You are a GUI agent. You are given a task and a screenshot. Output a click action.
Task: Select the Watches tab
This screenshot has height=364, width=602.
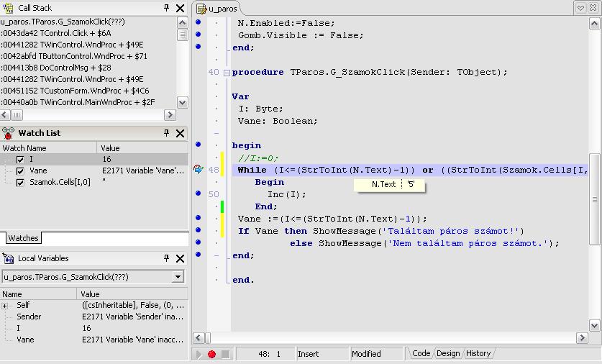pyautogui.click(x=24, y=238)
